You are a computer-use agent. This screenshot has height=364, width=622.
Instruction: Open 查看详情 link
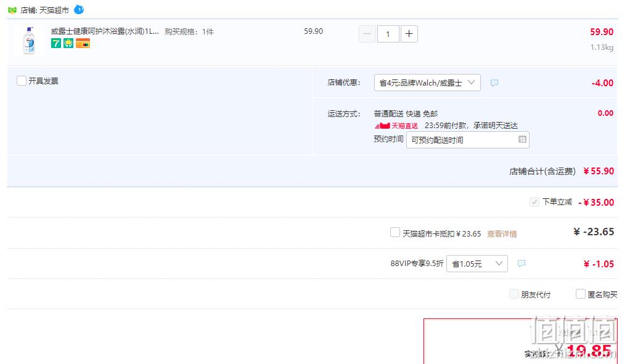click(502, 234)
